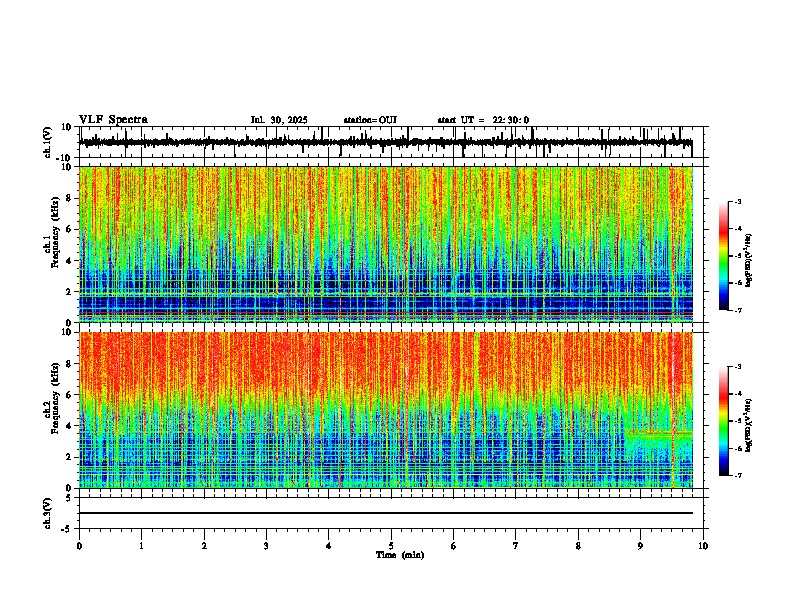Click the "Jul. 30, 2025" date text
The width and height of the screenshot is (792, 612).
[279, 120]
